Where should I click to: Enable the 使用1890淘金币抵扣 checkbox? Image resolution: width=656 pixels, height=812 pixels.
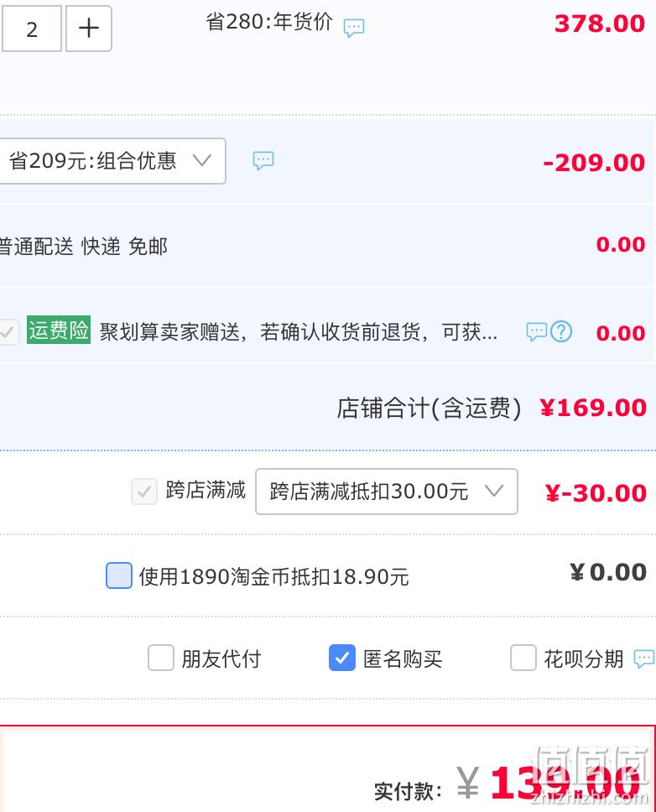point(119,575)
